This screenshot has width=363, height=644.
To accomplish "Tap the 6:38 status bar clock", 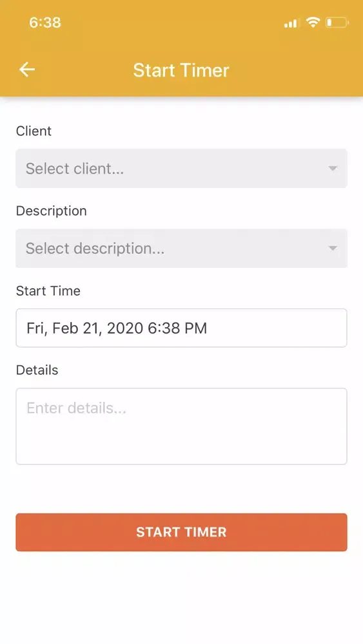I will coord(44,22).
